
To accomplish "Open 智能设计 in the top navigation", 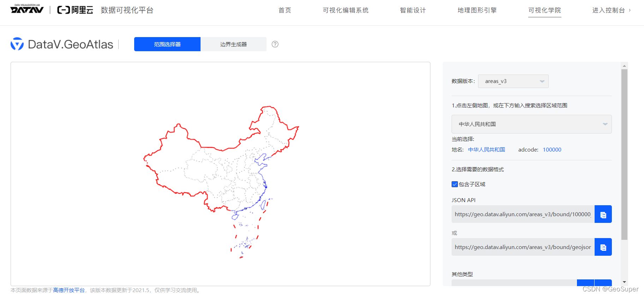I will [413, 10].
